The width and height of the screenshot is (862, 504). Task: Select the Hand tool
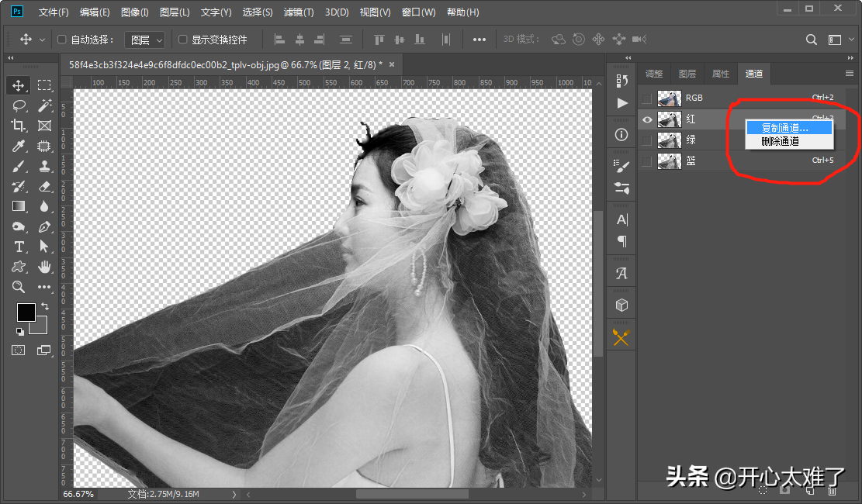tap(44, 267)
